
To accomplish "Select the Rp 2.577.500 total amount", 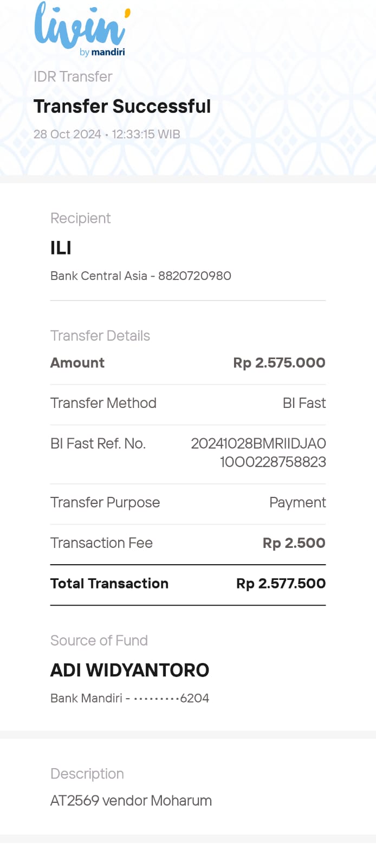I will (x=281, y=584).
